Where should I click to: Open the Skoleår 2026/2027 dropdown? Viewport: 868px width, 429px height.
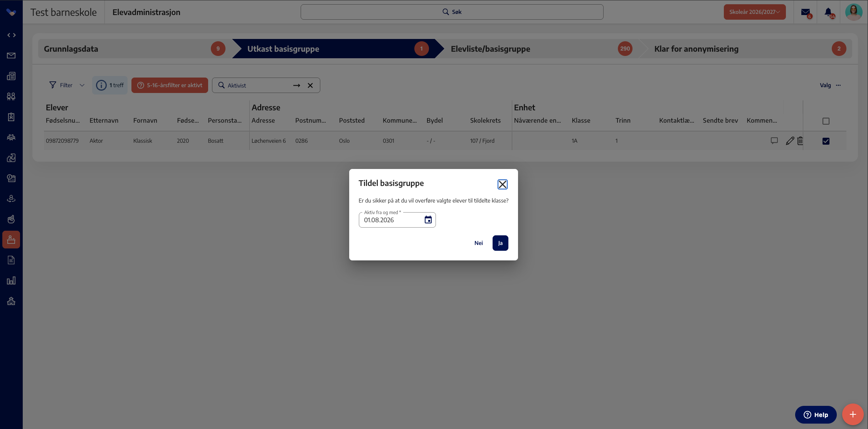(754, 12)
